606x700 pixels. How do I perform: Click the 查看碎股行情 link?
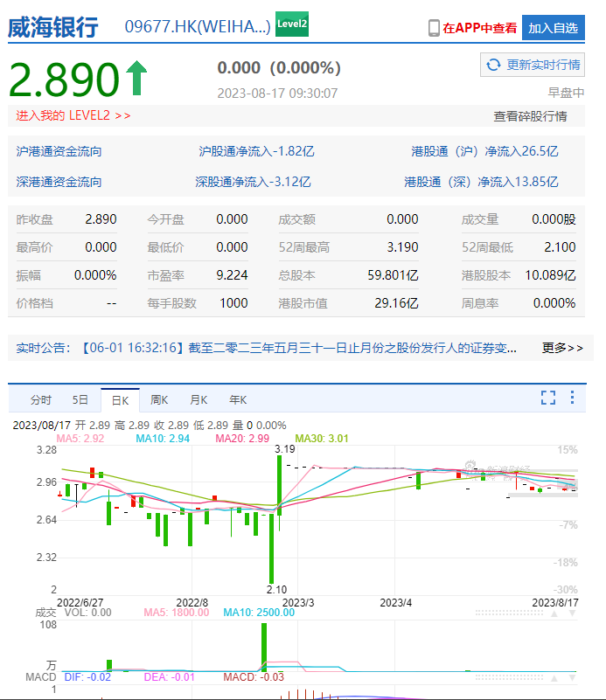530,116
